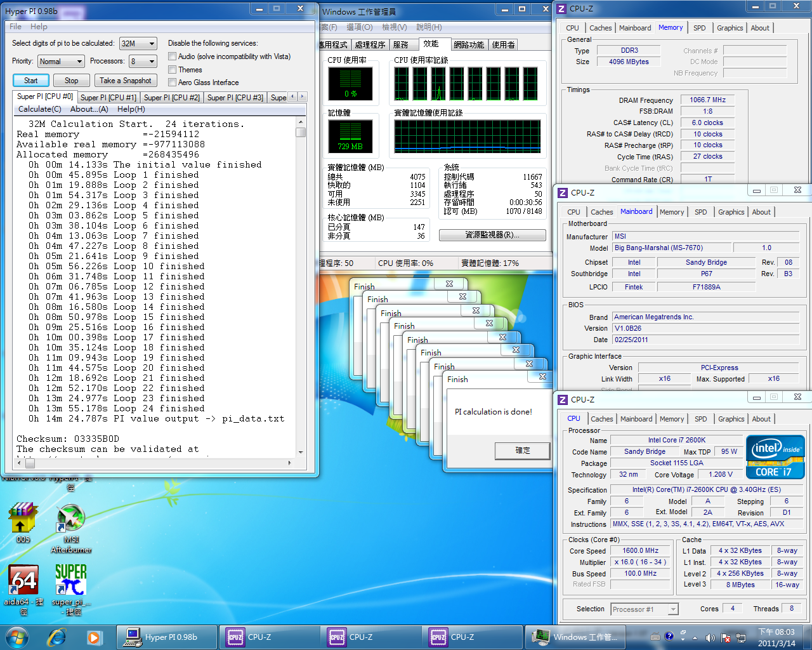This screenshot has width=812, height=650.
Task: Open the Processors 8 dropdown
Action: (x=143, y=62)
